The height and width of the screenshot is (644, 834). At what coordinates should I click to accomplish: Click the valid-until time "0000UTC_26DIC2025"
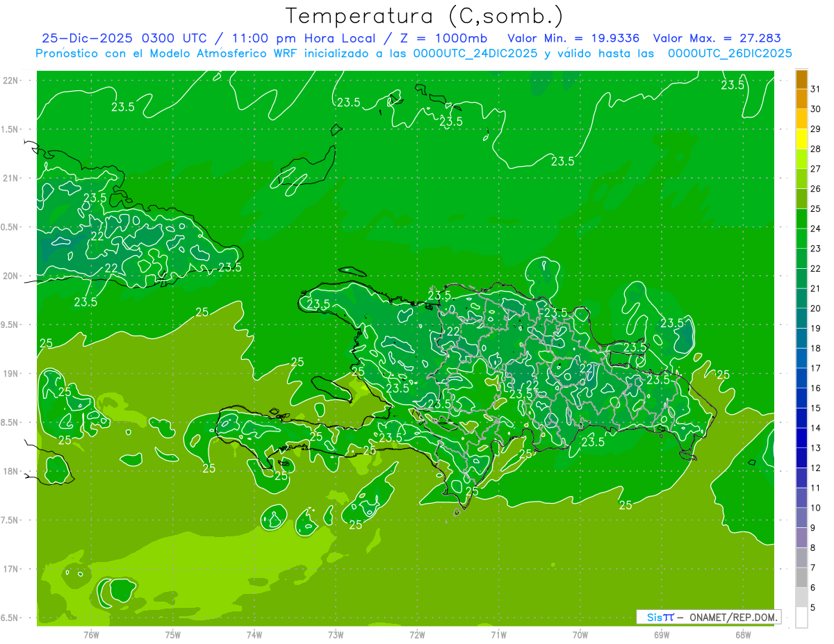click(730, 53)
